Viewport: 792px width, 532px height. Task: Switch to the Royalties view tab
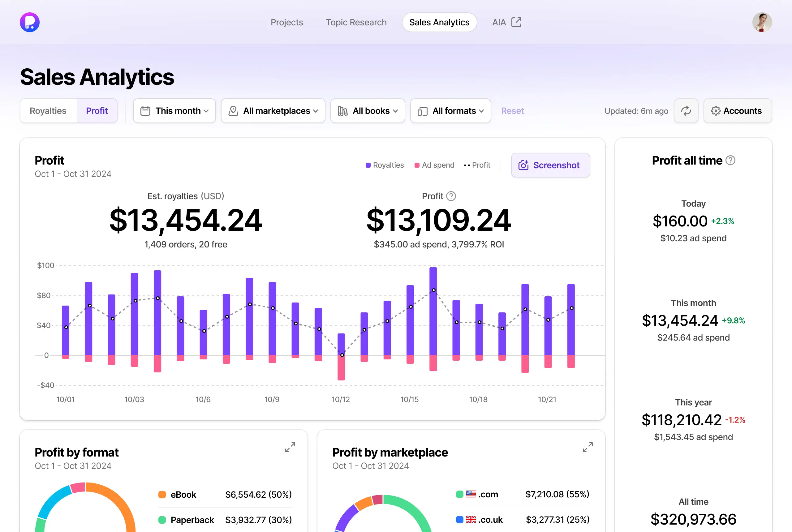pos(48,111)
